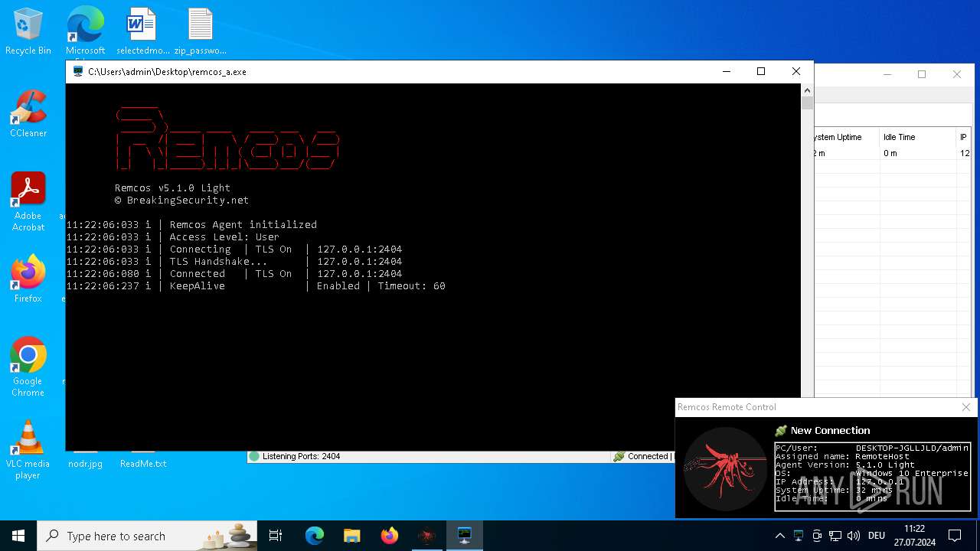Click the green Listening Ports status icon
This screenshot has width=980, height=551.
[254, 456]
